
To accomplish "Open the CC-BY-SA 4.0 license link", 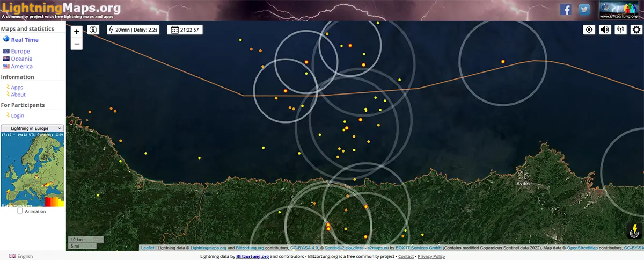I will point(304,248).
